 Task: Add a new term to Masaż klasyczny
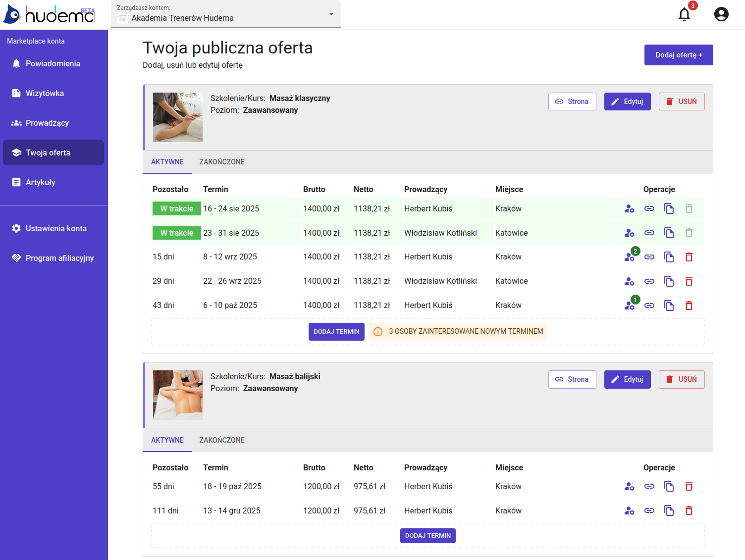[336, 332]
